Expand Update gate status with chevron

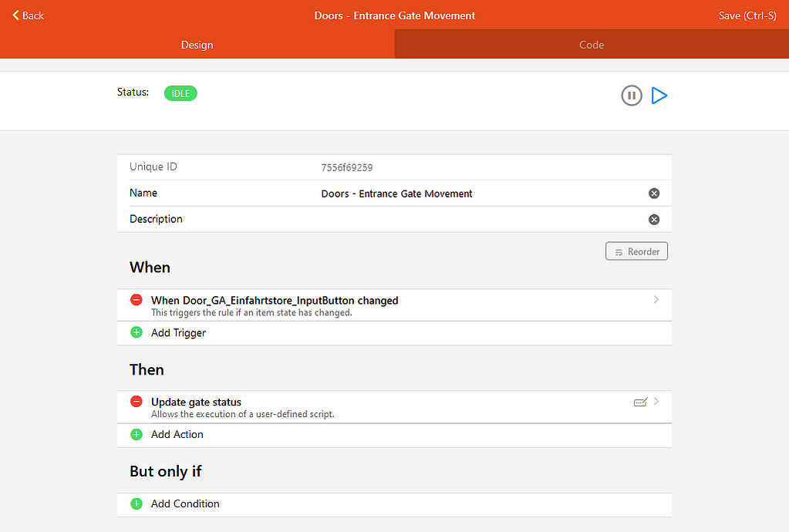[656, 401]
